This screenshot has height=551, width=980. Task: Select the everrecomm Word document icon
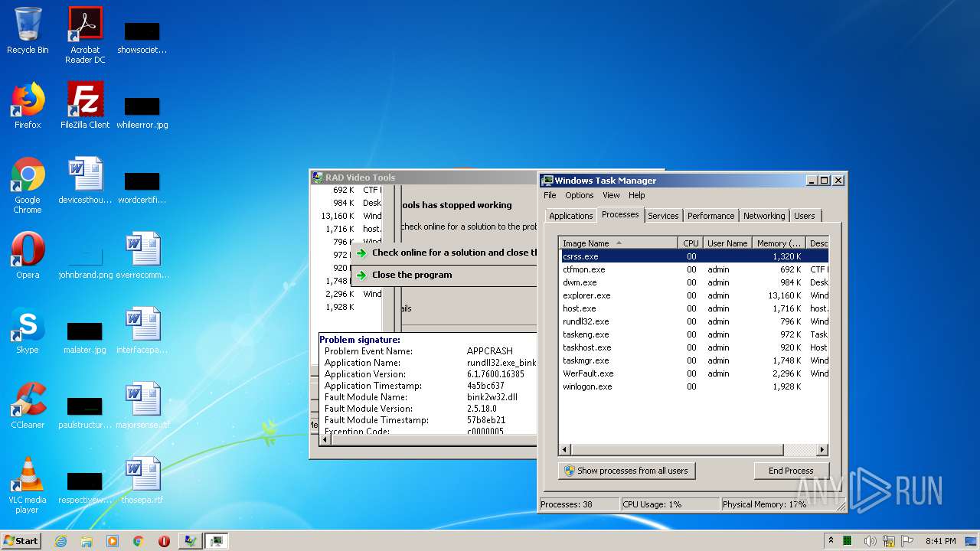(142, 256)
